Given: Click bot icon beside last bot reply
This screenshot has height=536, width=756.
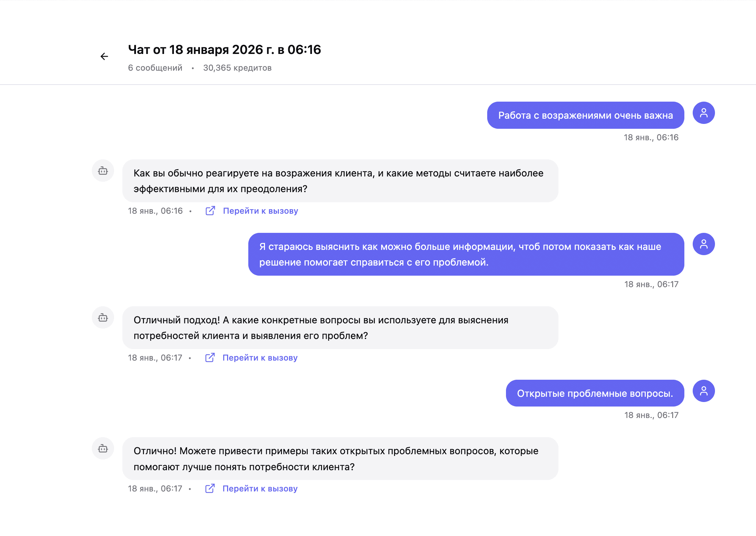Looking at the screenshot, I should [103, 448].
